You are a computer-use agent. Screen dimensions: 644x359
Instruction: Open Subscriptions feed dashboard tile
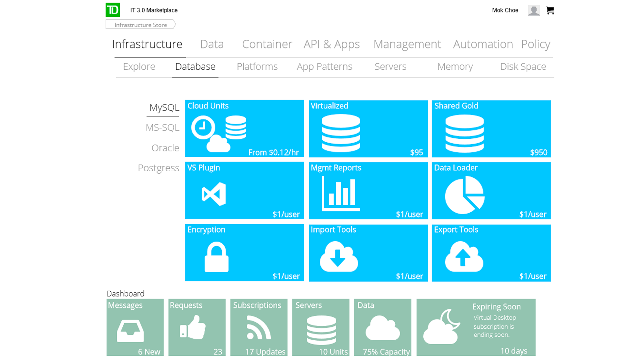coord(259,327)
